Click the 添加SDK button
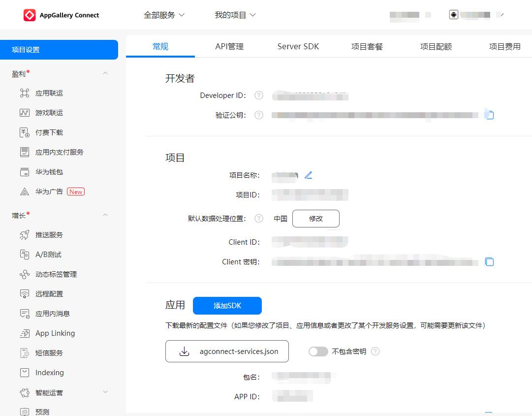The image size is (532, 416). [x=227, y=306]
